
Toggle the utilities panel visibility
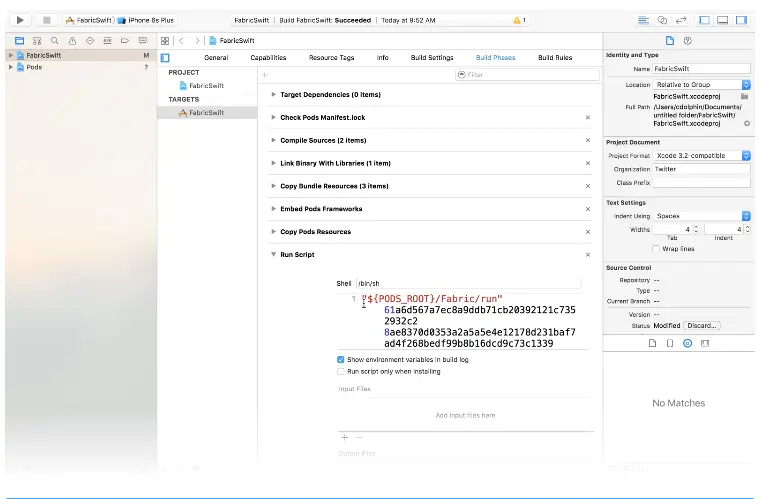pyautogui.click(x=742, y=20)
